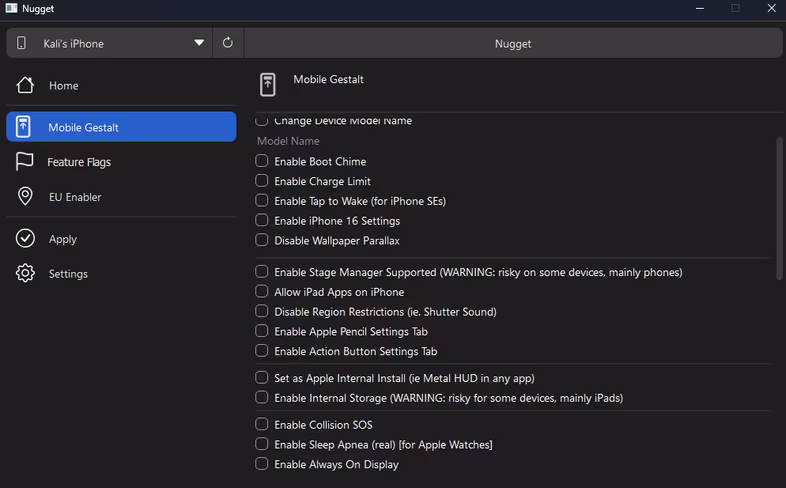Image resolution: width=786 pixels, height=488 pixels.
Task: Check Enable Charge Limit
Action: tap(262, 180)
